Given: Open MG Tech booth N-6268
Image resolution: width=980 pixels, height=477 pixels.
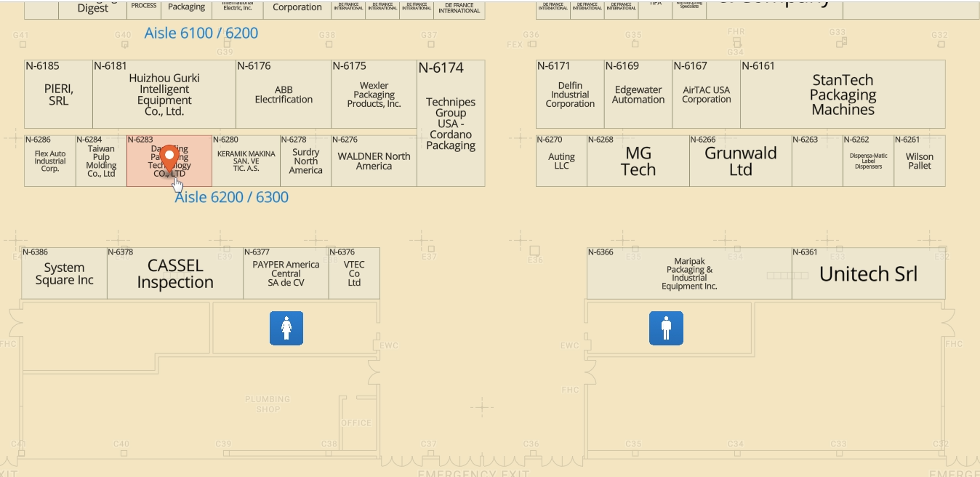Looking at the screenshot, I should 638,161.
